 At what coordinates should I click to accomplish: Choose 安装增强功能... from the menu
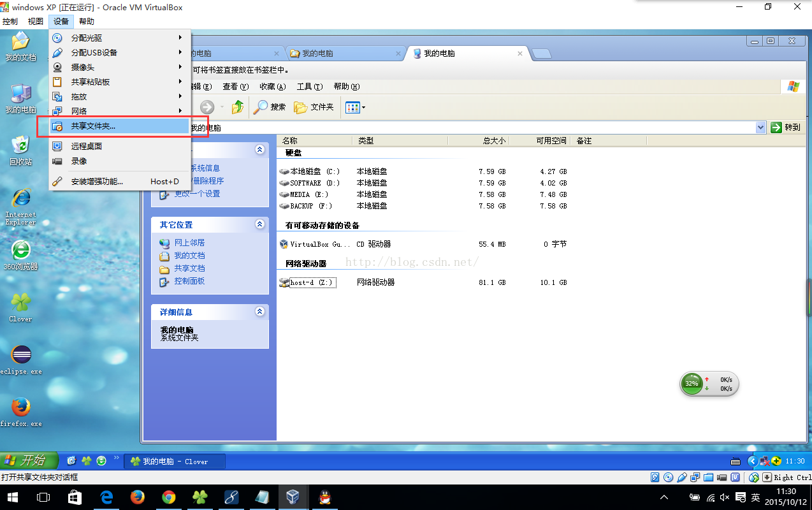coord(120,182)
